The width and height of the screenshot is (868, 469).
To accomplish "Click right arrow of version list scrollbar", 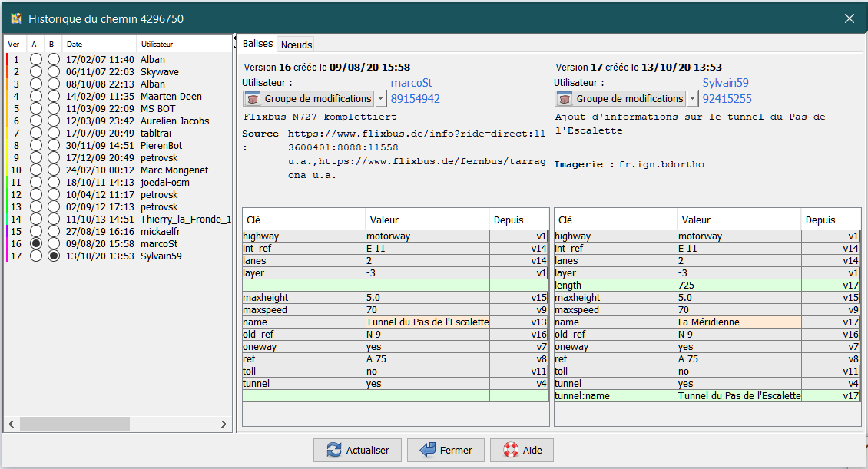I will coord(224,424).
